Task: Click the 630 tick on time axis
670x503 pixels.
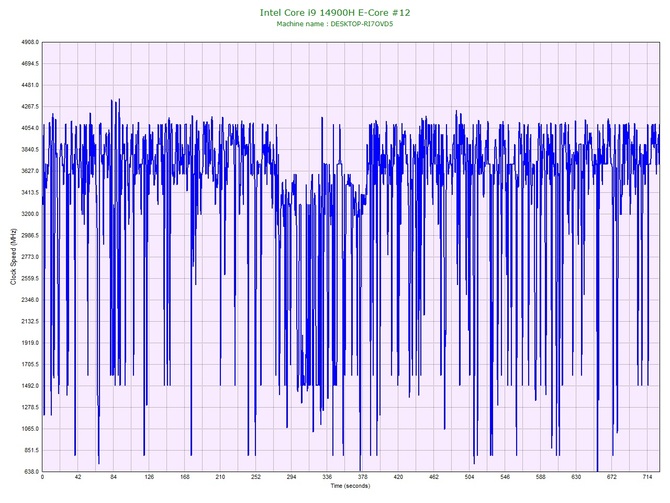Action: click(576, 477)
